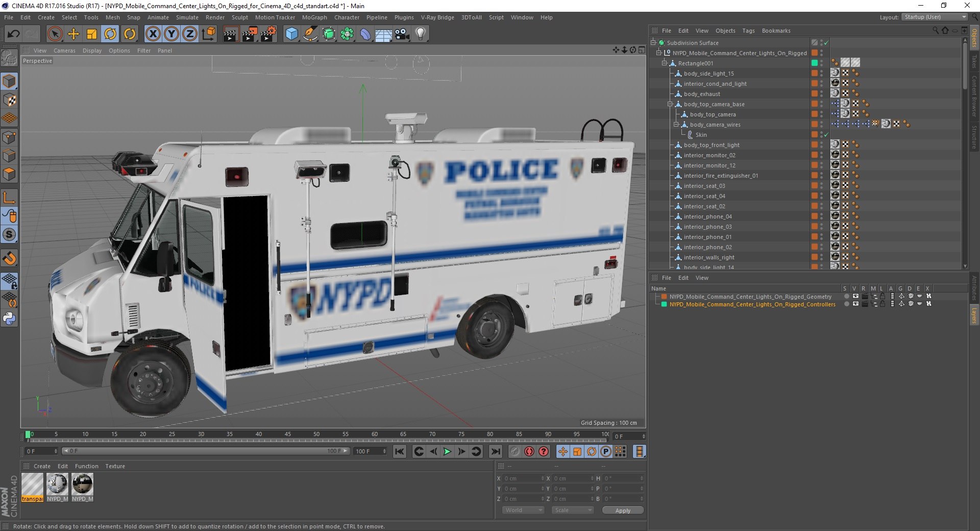Open the timeline options menu icon
This screenshot has height=531, width=980.
(x=639, y=451)
